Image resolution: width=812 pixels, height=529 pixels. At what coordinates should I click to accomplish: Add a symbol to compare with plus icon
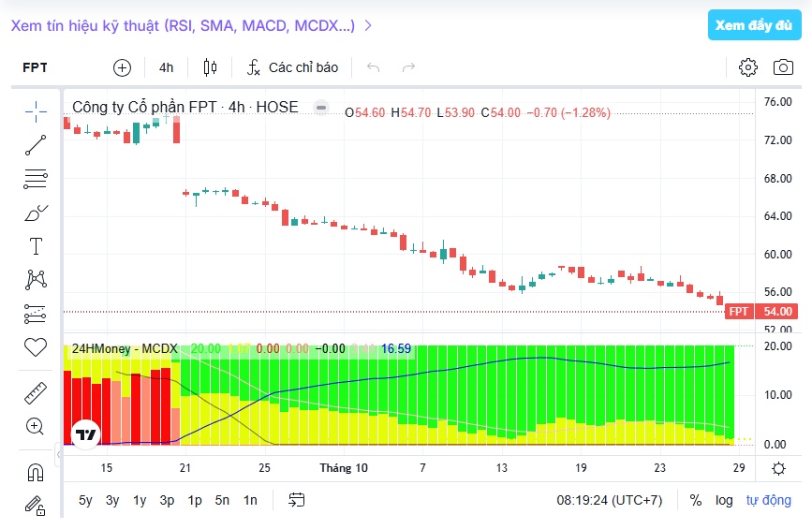point(122,67)
